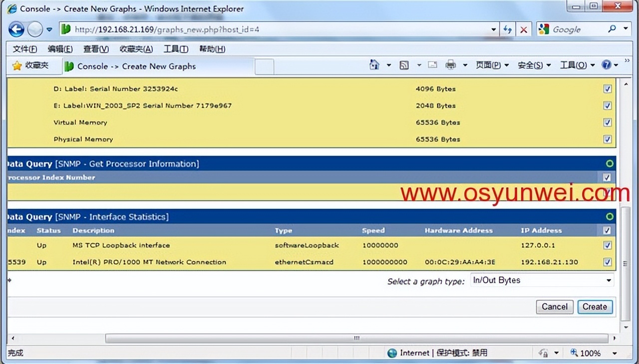Expand the address bar history dropdown

(493, 29)
